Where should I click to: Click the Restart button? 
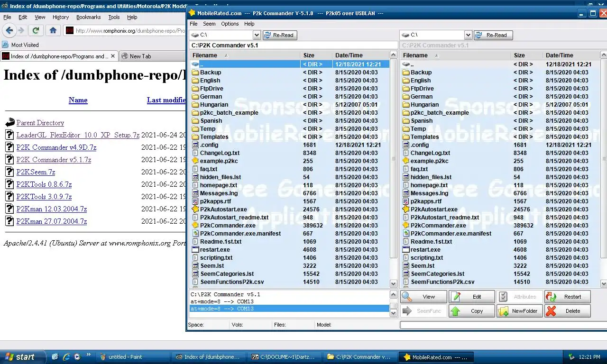pos(568,297)
